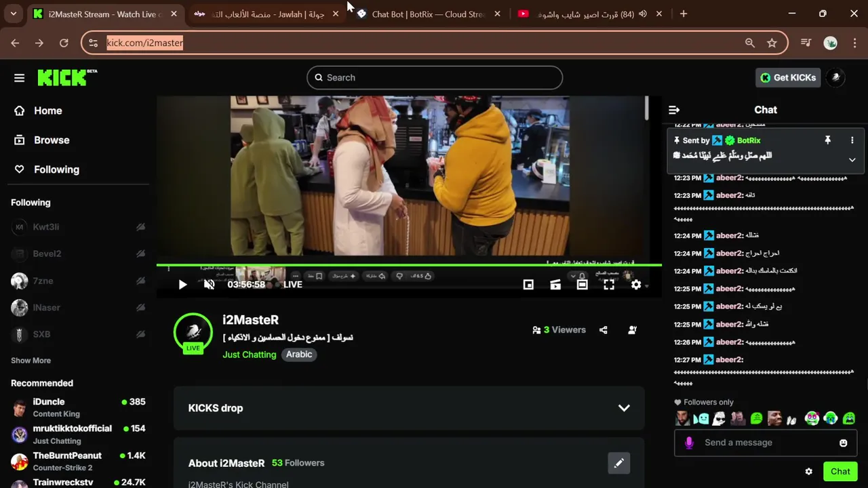Viewport: 868px width, 488px height.
Task: Click Get KICKs button
Action: click(788, 77)
